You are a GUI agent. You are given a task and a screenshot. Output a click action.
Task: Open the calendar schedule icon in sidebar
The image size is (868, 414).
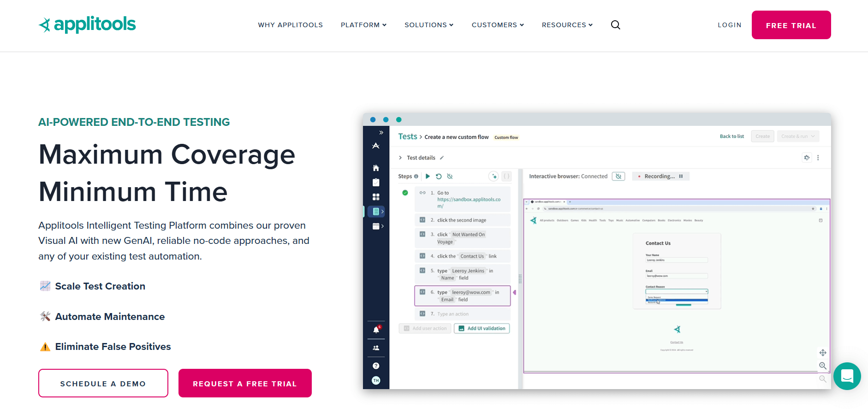pos(376,226)
